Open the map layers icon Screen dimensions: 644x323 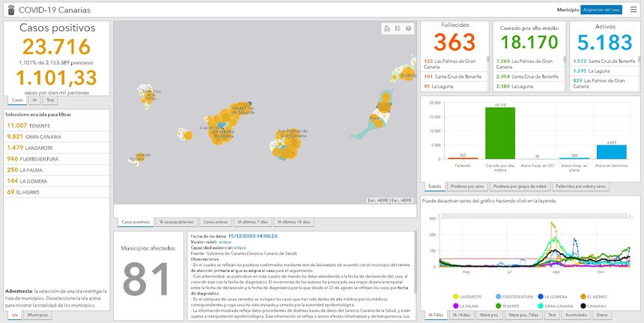pos(409,28)
